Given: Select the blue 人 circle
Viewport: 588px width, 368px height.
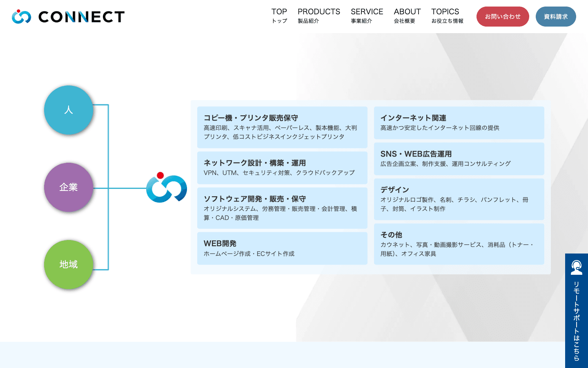Looking at the screenshot, I should pyautogui.click(x=69, y=110).
